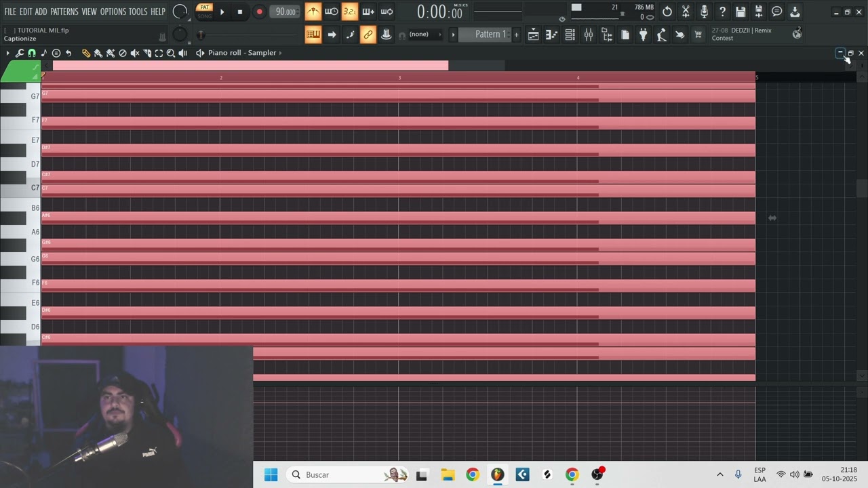Open the plugin picker plug icon
868x488 pixels.
click(644, 35)
